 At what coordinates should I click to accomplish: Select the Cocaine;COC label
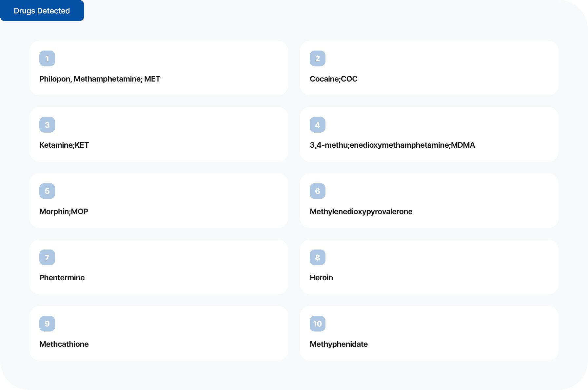[333, 79]
